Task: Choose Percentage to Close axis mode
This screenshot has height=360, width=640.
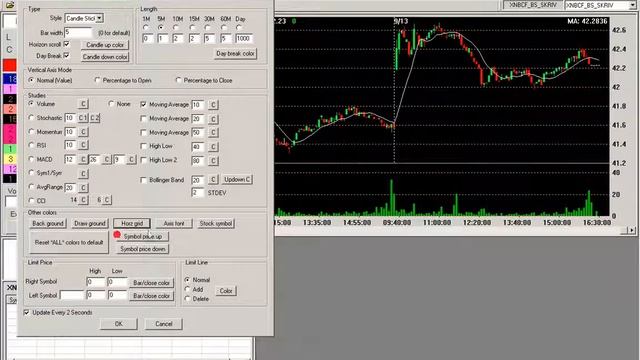Action: (178, 80)
